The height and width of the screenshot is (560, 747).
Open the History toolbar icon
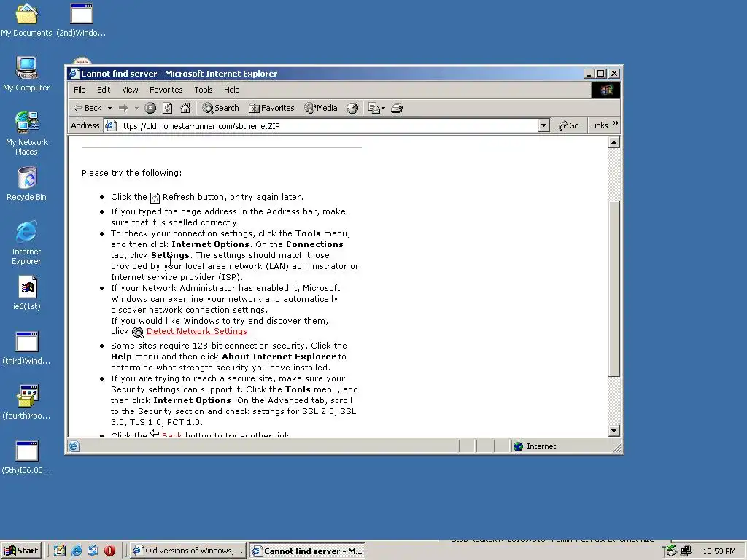point(352,108)
